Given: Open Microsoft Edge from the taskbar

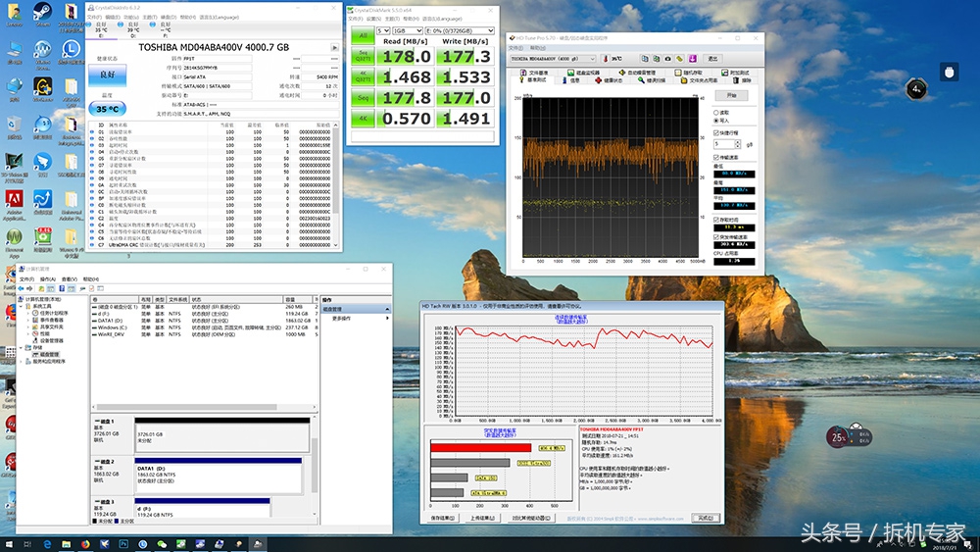Looking at the screenshot, I should 47,544.
